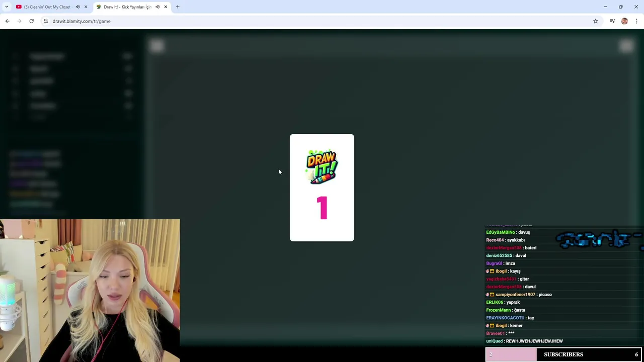Open the media controls icon
Screen dimensions: 644x362
click(612, 21)
